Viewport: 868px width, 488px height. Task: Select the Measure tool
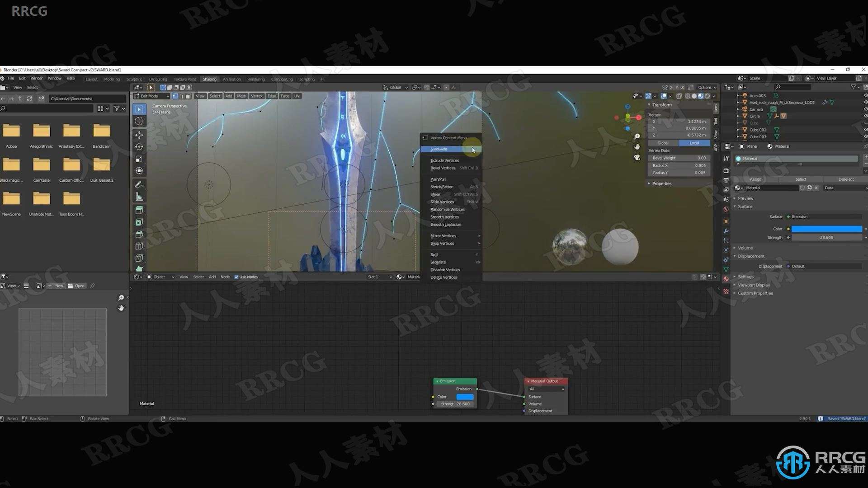pos(139,197)
